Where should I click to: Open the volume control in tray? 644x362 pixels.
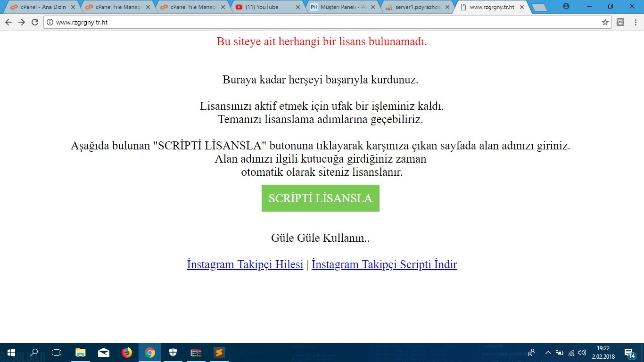(582, 353)
